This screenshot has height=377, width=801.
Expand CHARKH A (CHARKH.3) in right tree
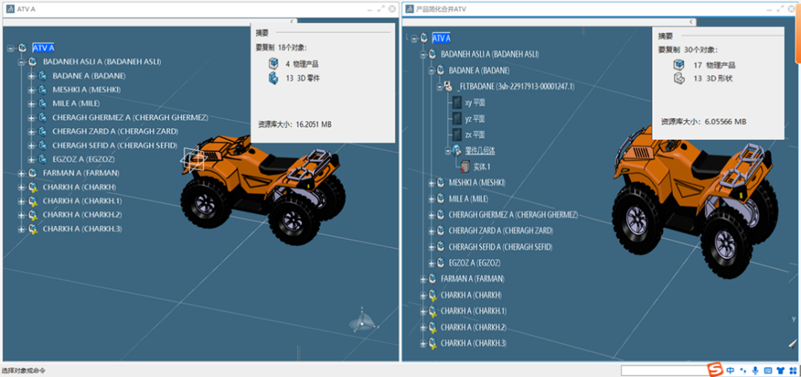tap(423, 343)
